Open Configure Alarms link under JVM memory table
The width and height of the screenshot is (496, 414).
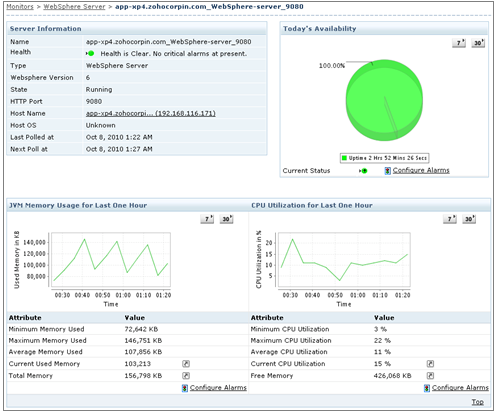point(218,388)
